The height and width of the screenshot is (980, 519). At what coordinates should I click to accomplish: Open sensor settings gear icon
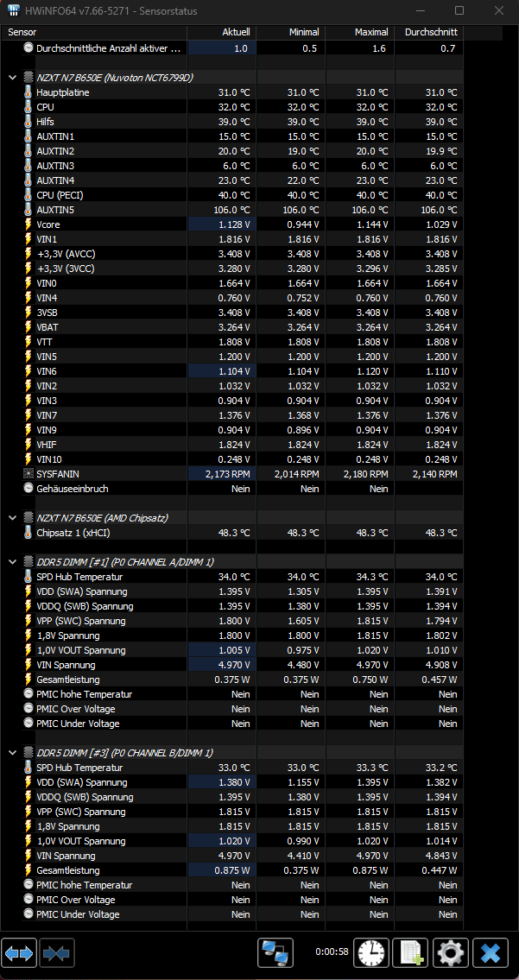click(x=451, y=954)
